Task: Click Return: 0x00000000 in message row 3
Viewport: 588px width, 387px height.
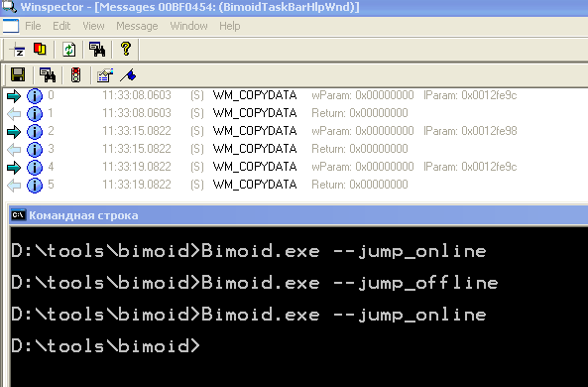Action: click(360, 149)
